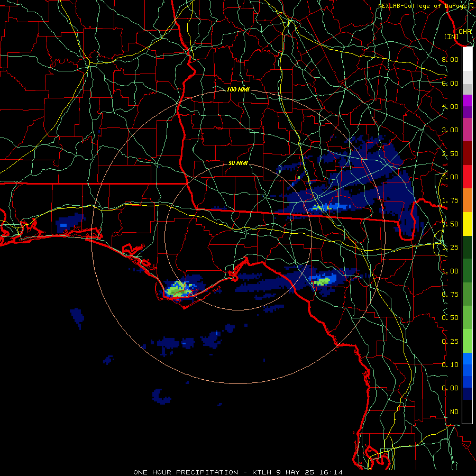This screenshot has width=476, height=476.
Task: Click the '100 NMI' range ring label
Action: [x=238, y=89]
